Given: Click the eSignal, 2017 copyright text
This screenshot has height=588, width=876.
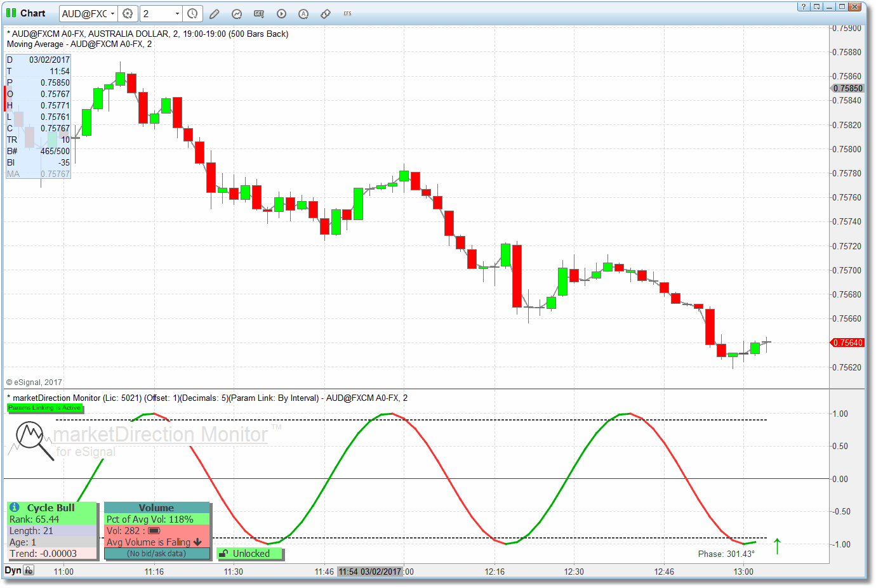Looking at the screenshot, I should tap(34, 382).
